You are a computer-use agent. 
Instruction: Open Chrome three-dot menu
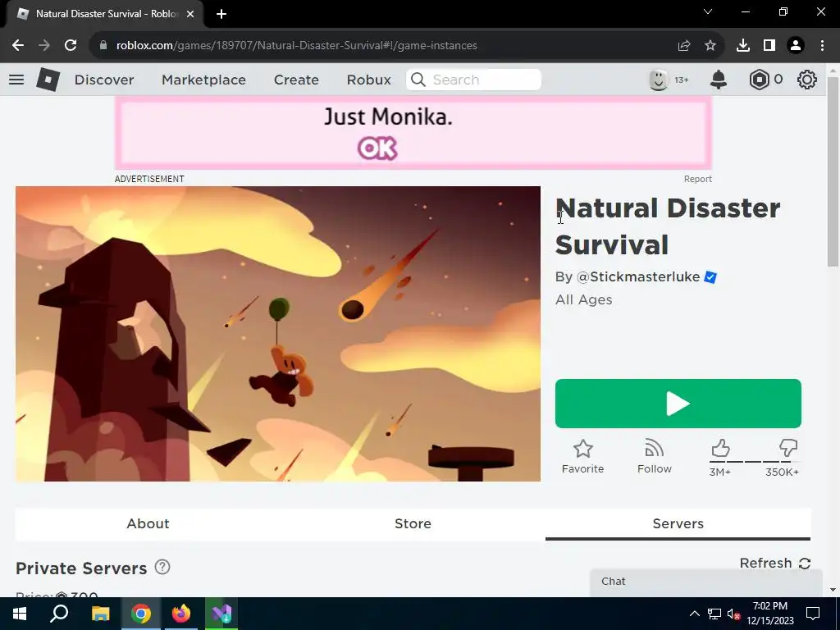822,46
